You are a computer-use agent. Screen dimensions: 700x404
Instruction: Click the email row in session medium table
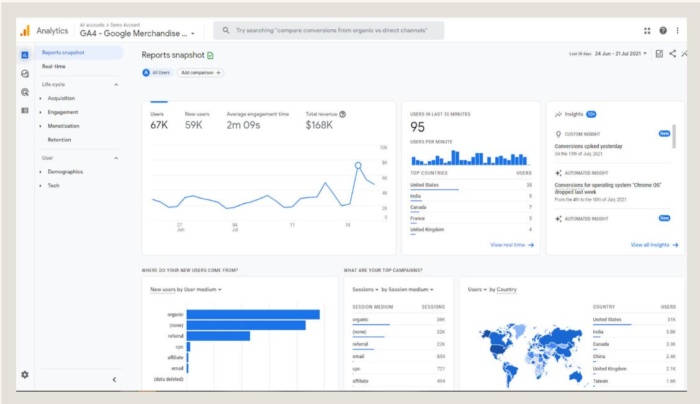(398, 357)
